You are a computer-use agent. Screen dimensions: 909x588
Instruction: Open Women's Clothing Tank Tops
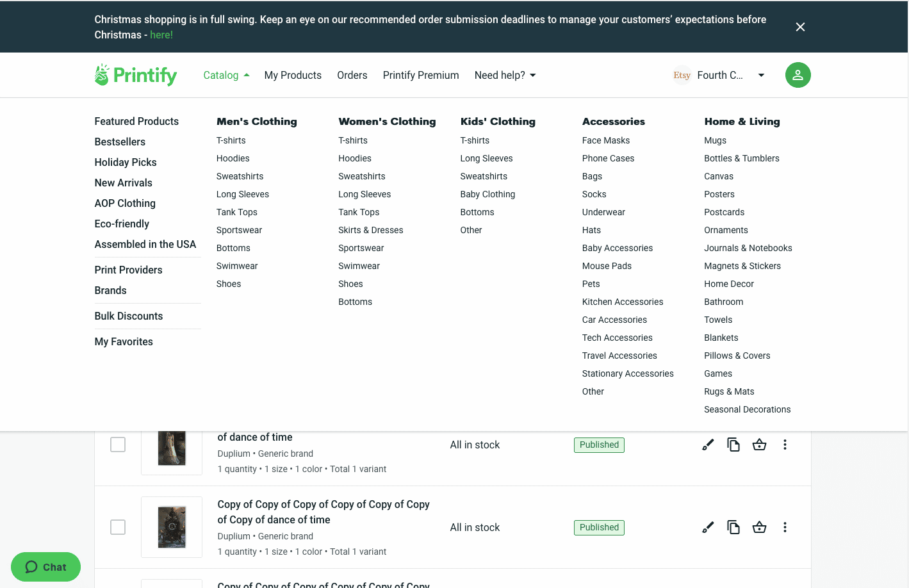[x=359, y=212]
